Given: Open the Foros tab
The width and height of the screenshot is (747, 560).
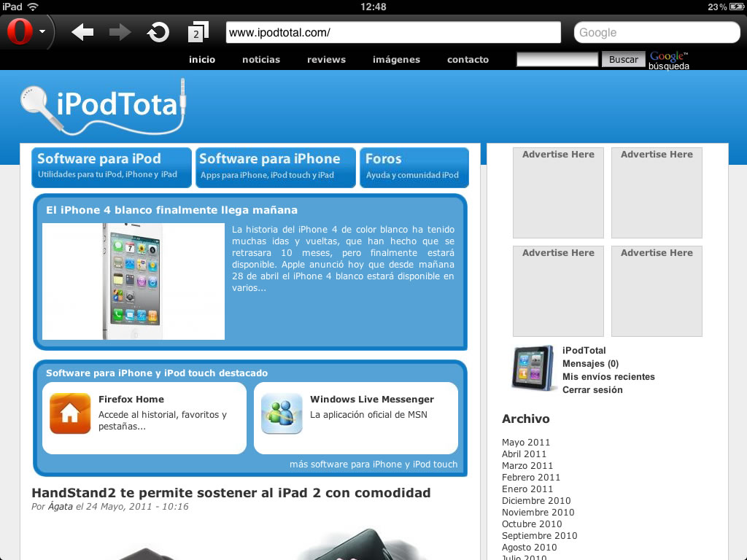Looking at the screenshot, I should pos(414,167).
